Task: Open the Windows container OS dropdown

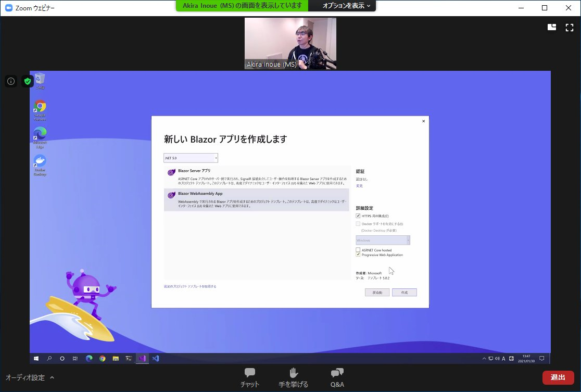Action: coord(383,240)
